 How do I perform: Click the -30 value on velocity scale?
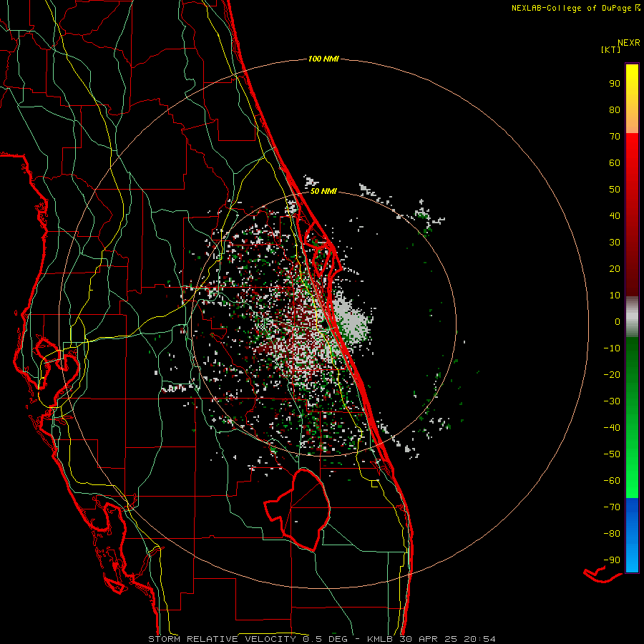[x=612, y=401]
